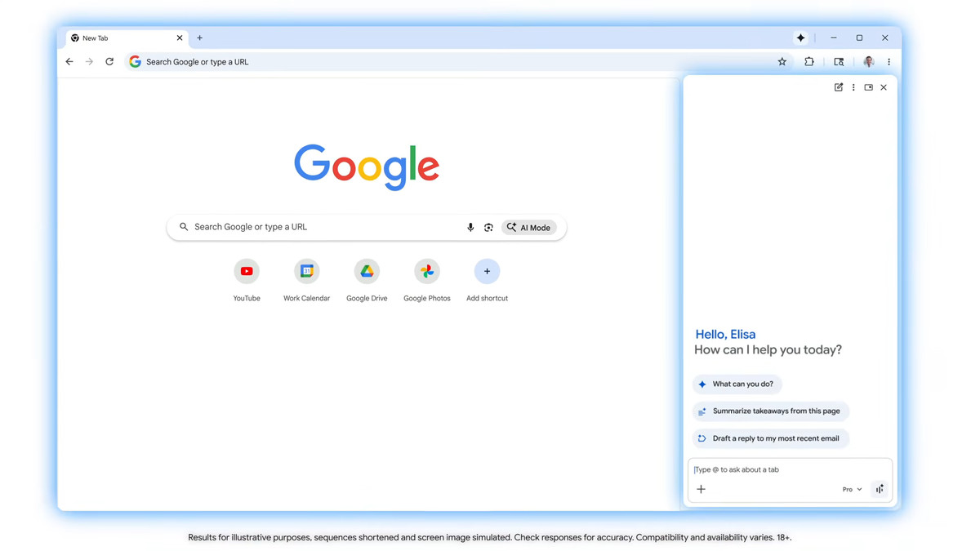Screen dimensions: 980x551
Task: Pop out the Gemini panel window
Action: (869, 87)
